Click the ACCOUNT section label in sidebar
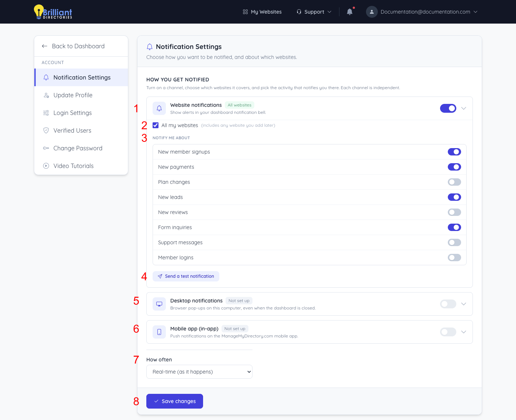 pos(53,63)
